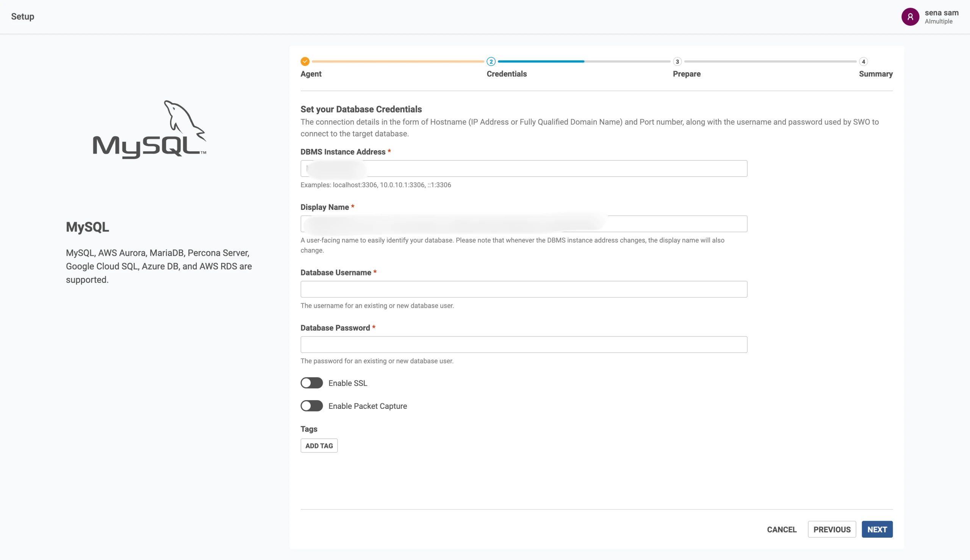The width and height of the screenshot is (970, 560).
Task: Select the Prepare step label
Action: point(687,74)
